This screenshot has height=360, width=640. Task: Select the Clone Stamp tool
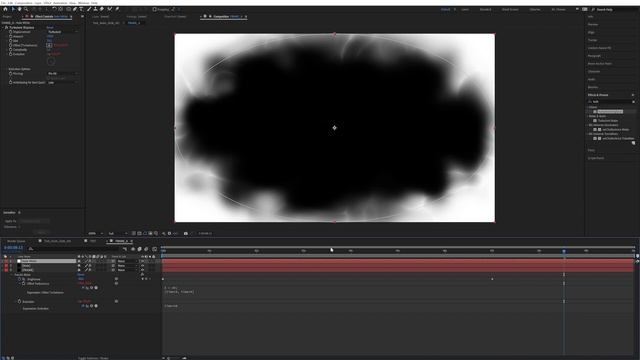coord(96,9)
